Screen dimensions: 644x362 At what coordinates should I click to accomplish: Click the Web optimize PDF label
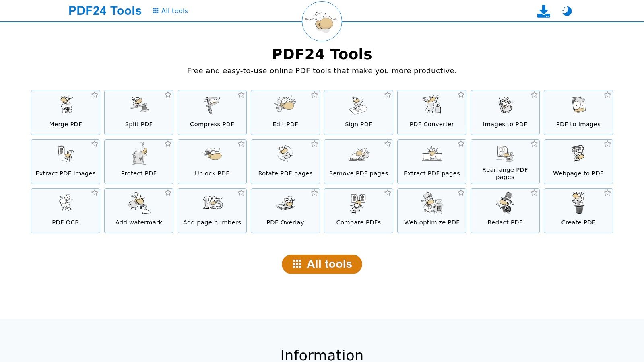(x=432, y=222)
